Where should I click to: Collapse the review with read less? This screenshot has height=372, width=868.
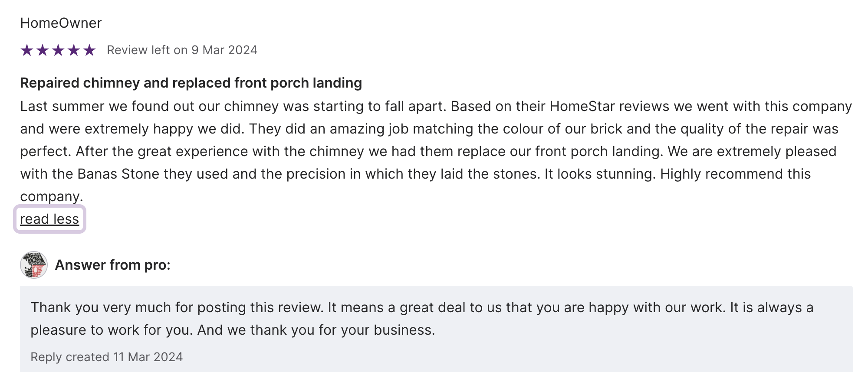click(x=49, y=219)
